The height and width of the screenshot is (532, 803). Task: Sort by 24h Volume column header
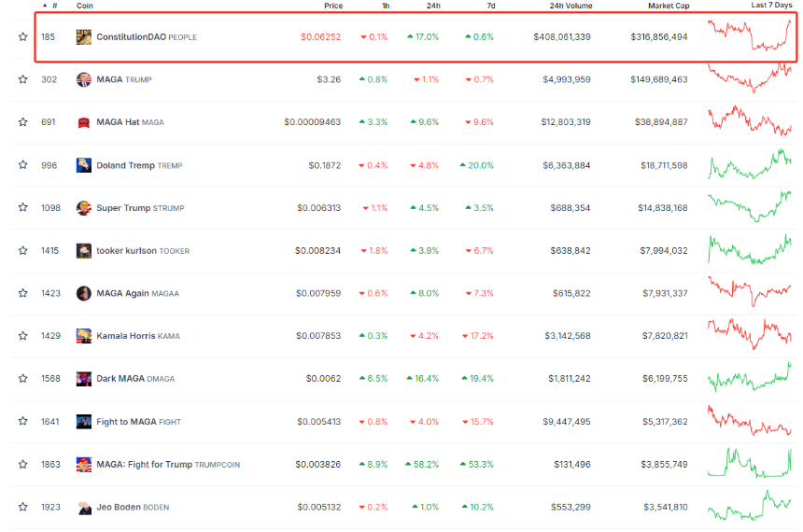pos(571,6)
